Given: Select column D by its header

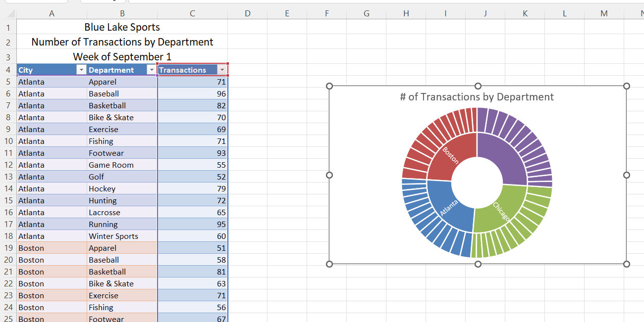Looking at the screenshot, I should (x=248, y=14).
